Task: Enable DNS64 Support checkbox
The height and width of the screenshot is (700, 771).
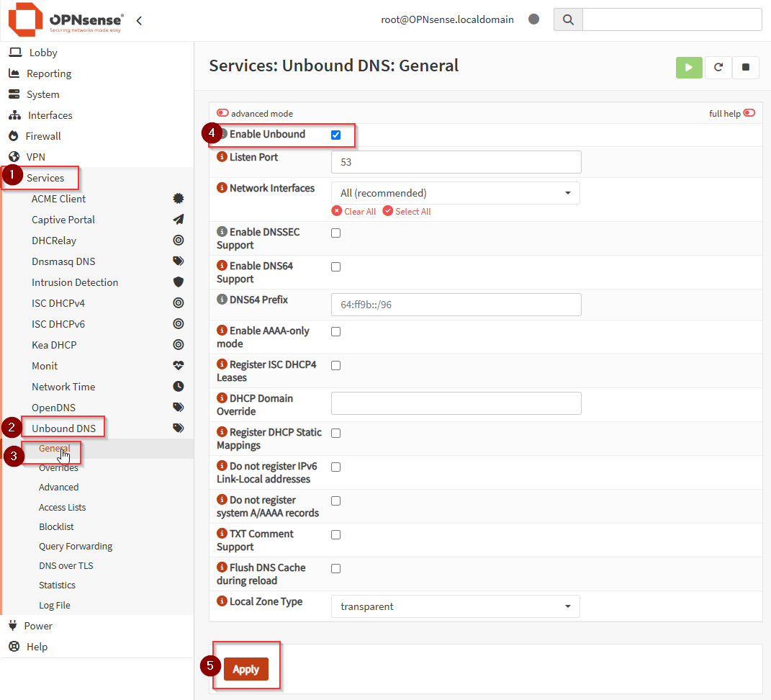Action: [336, 266]
